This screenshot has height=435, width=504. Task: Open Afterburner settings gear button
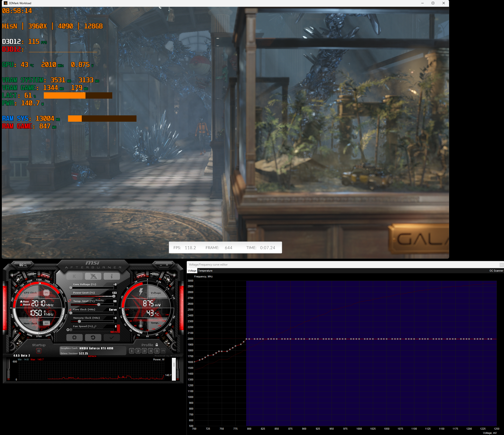tap(75, 337)
